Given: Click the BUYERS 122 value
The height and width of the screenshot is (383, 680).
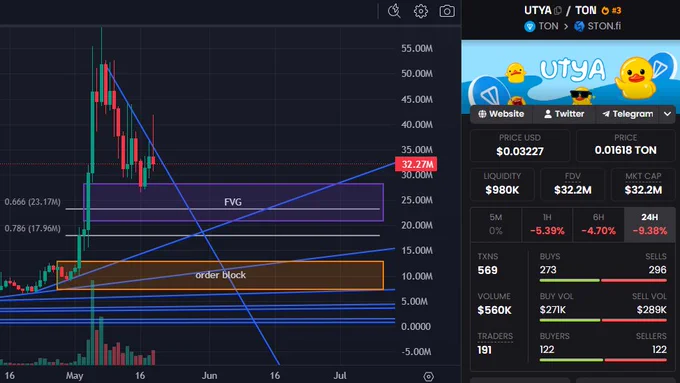Looking at the screenshot, I should point(547,350).
